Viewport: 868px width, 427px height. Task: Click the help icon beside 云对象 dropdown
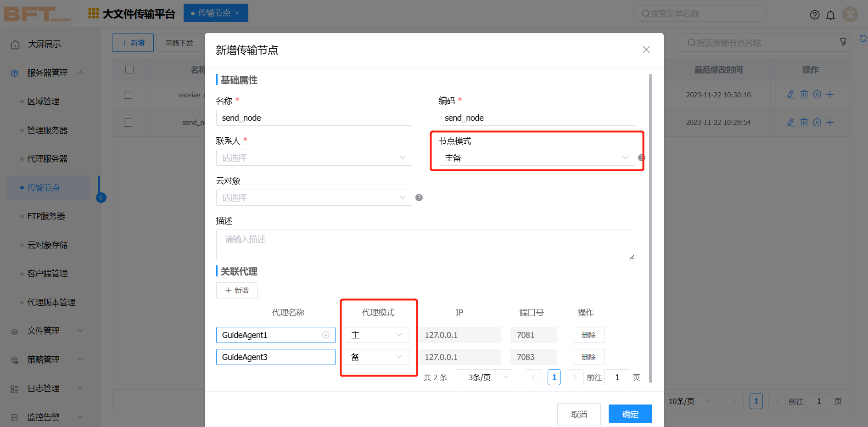pyautogui.click(x=419, y=198)
